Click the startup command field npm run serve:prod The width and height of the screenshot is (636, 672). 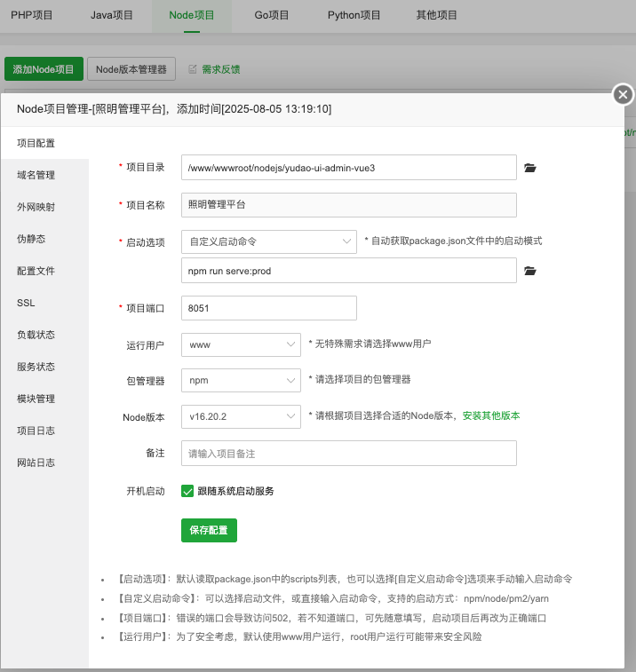(349, 271)
